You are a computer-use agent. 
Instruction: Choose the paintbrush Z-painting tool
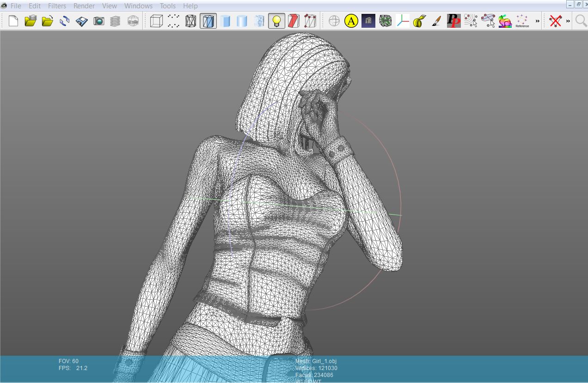436,21
